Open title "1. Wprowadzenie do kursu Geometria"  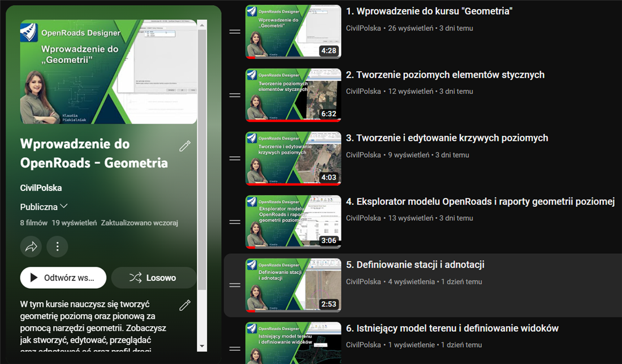tap(429, 11)
